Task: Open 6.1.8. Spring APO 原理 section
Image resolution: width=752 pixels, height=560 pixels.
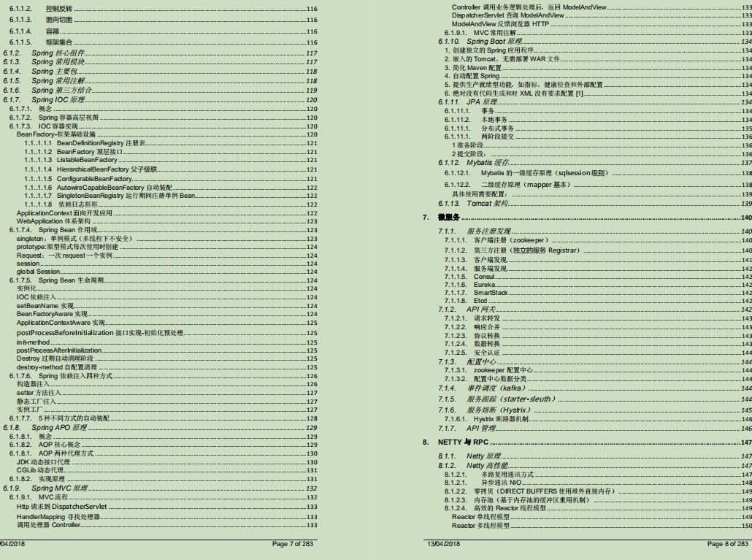Action: [x=160, y=428]
